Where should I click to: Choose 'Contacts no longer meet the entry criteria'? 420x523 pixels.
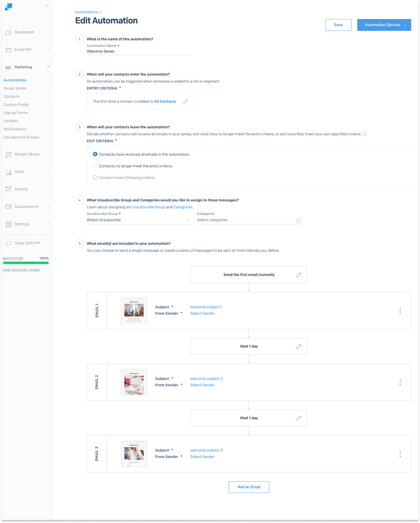click(95, 166)
